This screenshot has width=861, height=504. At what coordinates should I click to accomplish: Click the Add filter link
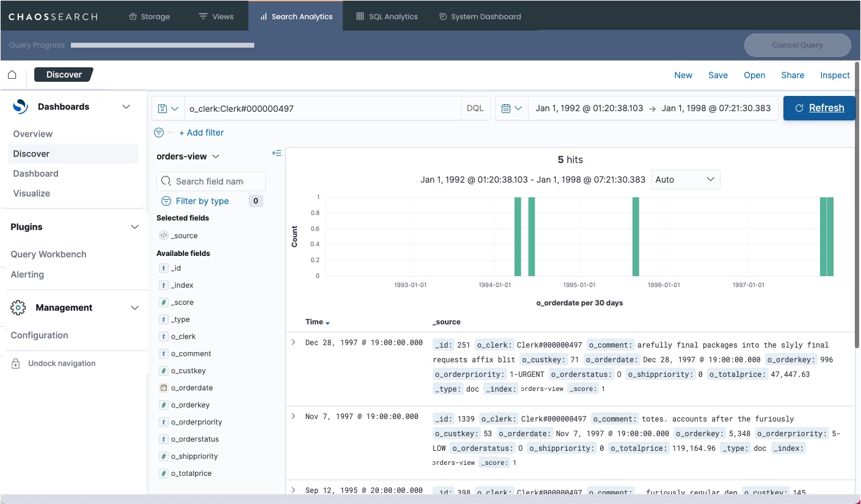point(202,133)
